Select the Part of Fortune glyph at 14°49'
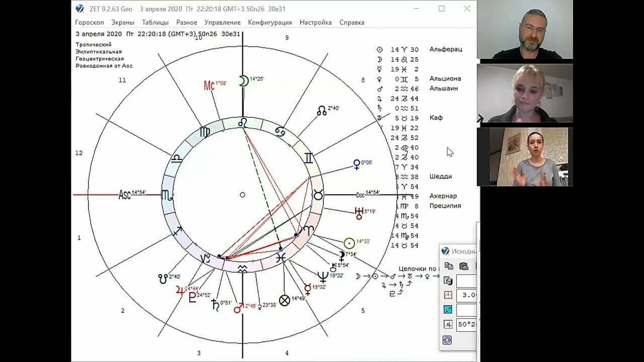Image resolution: width=644 pixels, height=362 pixels. pyautogui.click(x=285, y=300)
